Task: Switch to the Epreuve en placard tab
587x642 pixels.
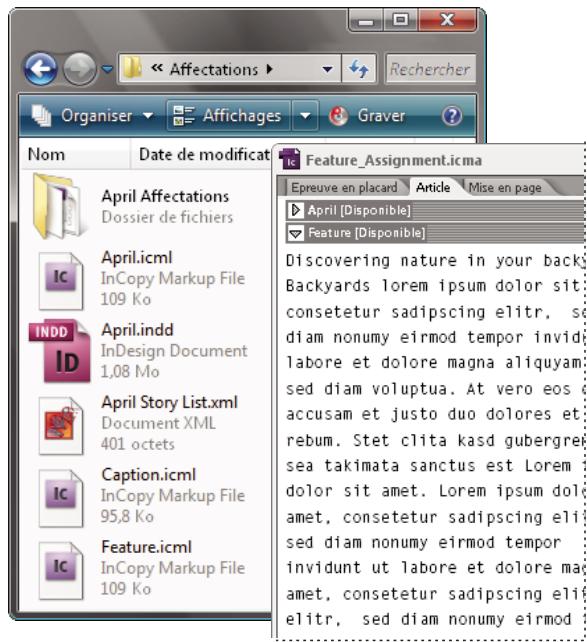Action: click(x=344, y=188)
